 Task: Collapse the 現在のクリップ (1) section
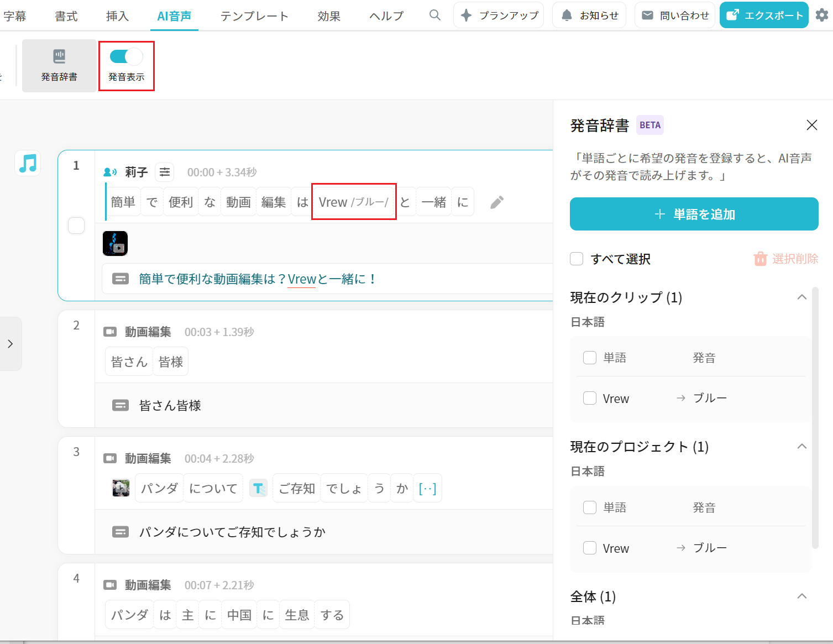pos(802,297)
